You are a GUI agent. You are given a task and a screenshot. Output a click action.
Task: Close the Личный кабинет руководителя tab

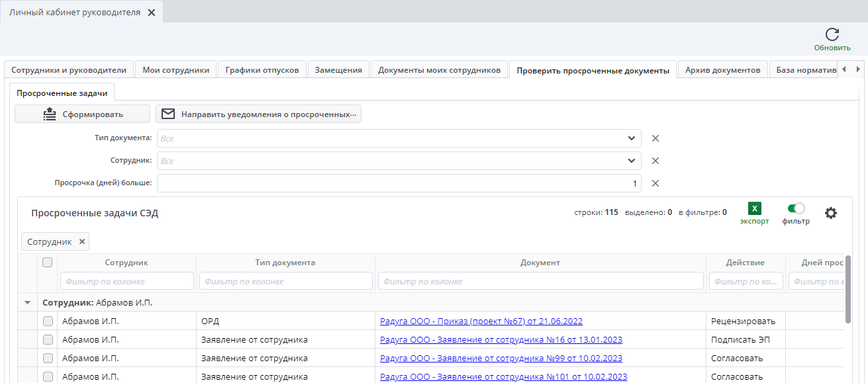click(x=152, y=13)
